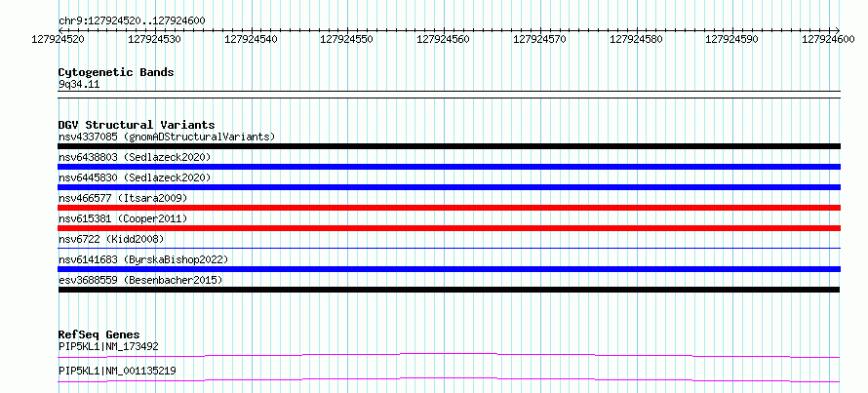Click the red nsv615381 variant bar
Image resolution: width=868 pixels, height=393 pixels.
[x=449, y=228]
